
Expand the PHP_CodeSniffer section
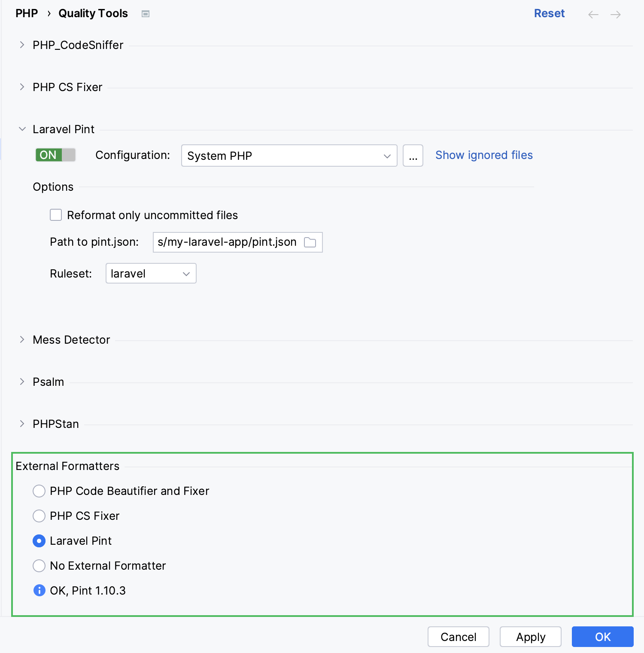(22, 45)
